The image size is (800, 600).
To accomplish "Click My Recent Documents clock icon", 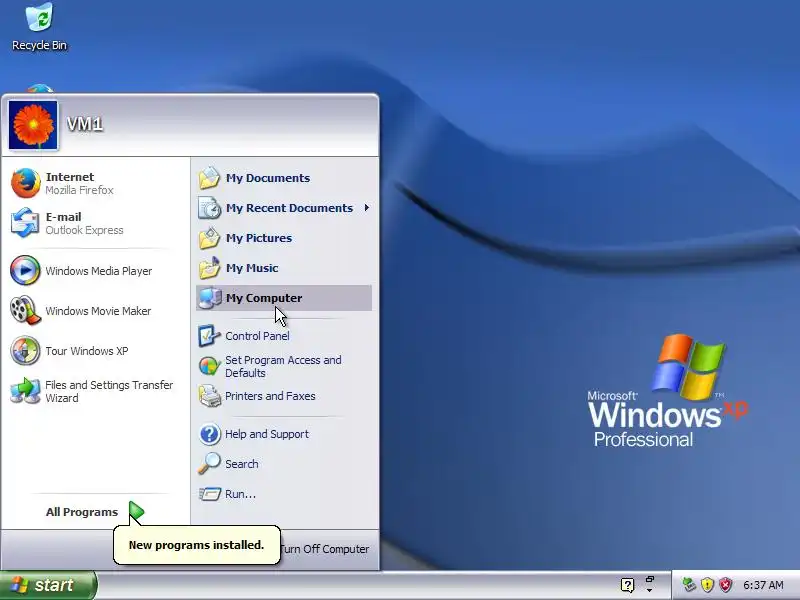I will pyautogui.click(x=209, y=208).
